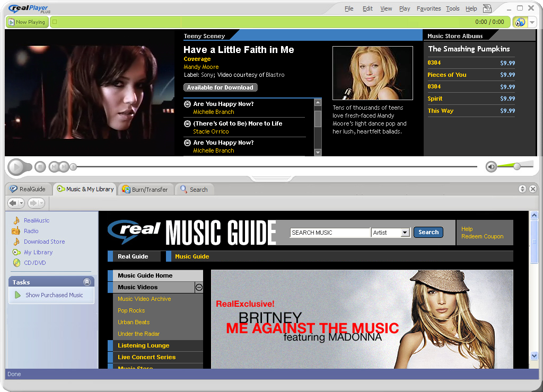Go back with the left arrow button

[13, 203]
